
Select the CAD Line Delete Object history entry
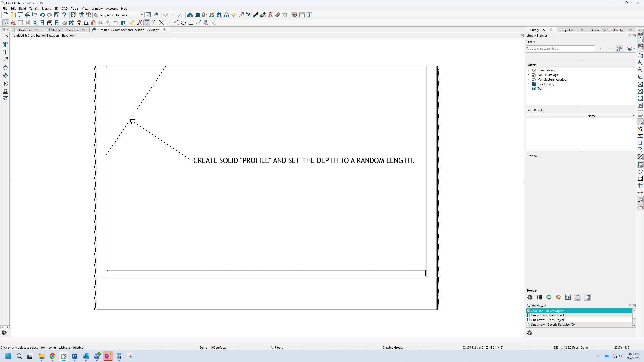coord(579,311)
